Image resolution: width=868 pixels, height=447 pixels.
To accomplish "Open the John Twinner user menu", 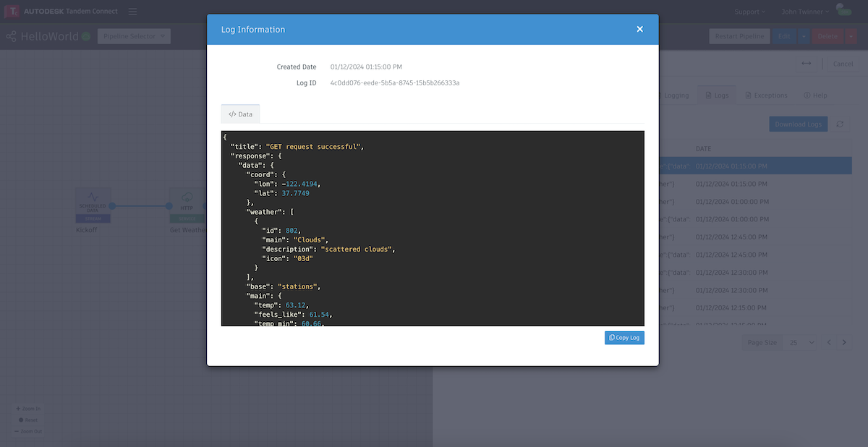I will coord(806,12).
